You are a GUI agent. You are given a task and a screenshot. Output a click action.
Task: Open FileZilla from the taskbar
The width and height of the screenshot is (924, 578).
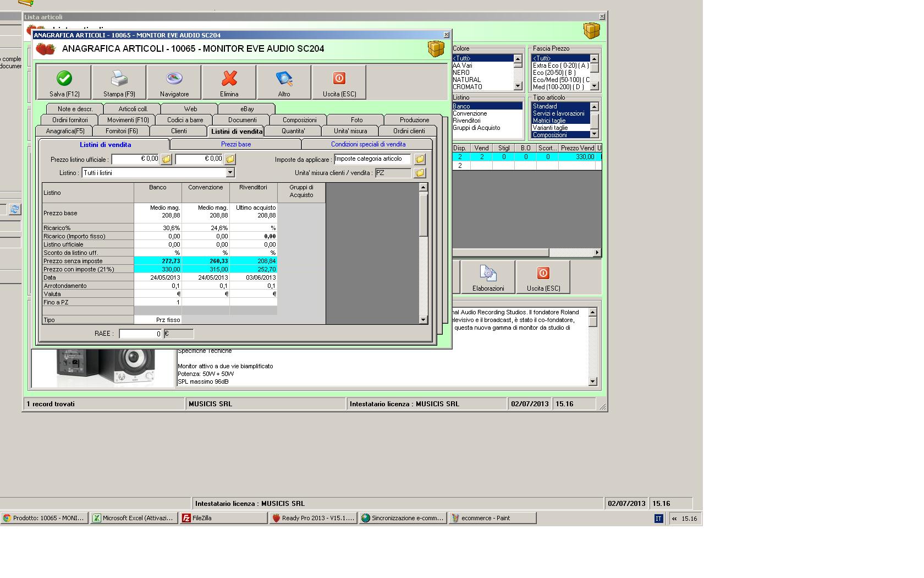click(x=224, y=518)
